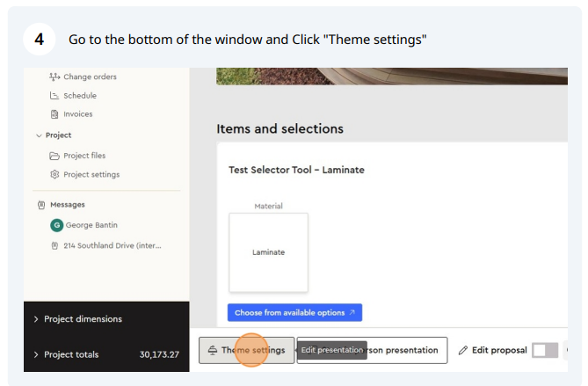Click the Schedule chart icon

tap(54, 96)
